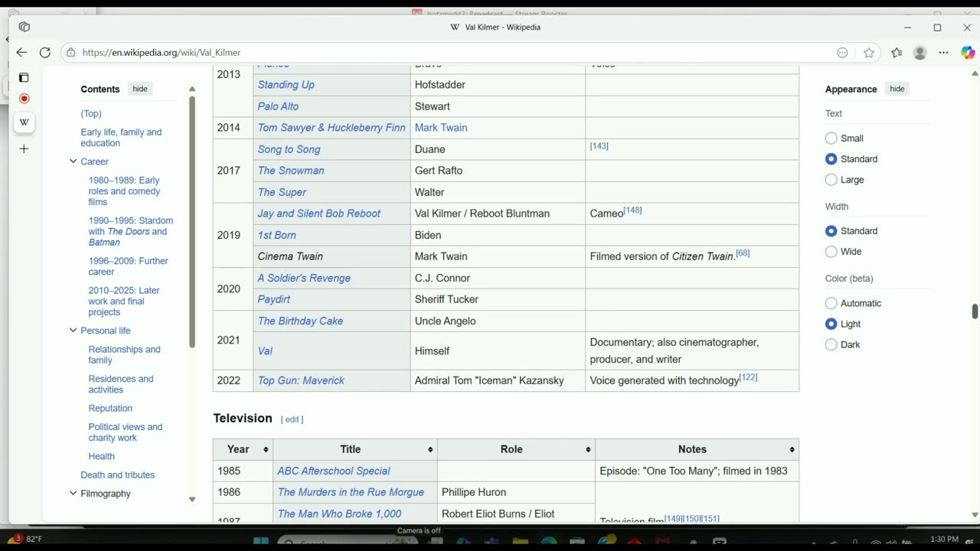Open the weather widget showing 82°F
The height and width of the screenshot is (551, 980).
point(28,540)
